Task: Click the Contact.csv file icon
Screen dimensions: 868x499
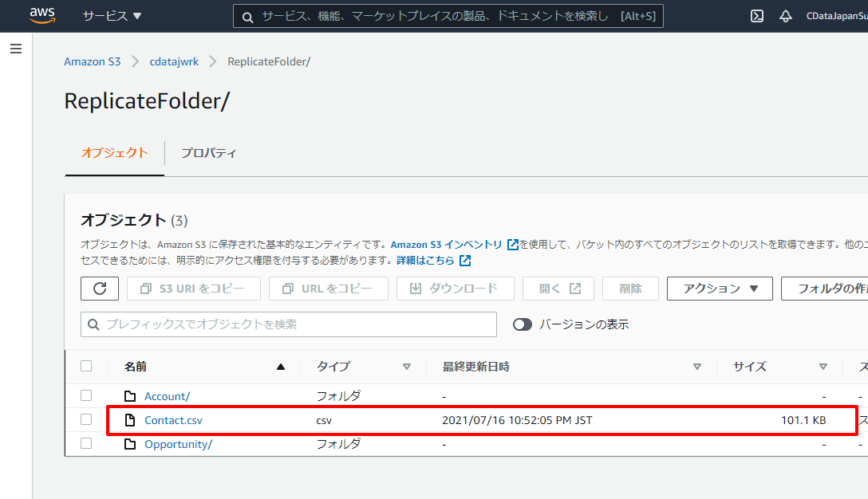Action: tap(130, 420)
